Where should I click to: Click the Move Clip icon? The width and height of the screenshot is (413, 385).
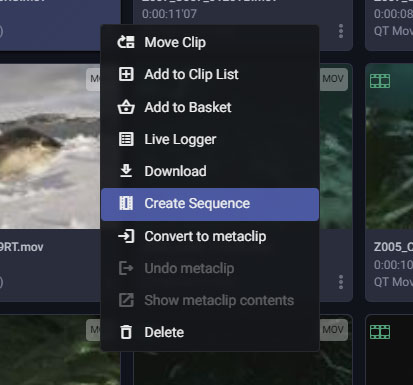coord(126,42)
